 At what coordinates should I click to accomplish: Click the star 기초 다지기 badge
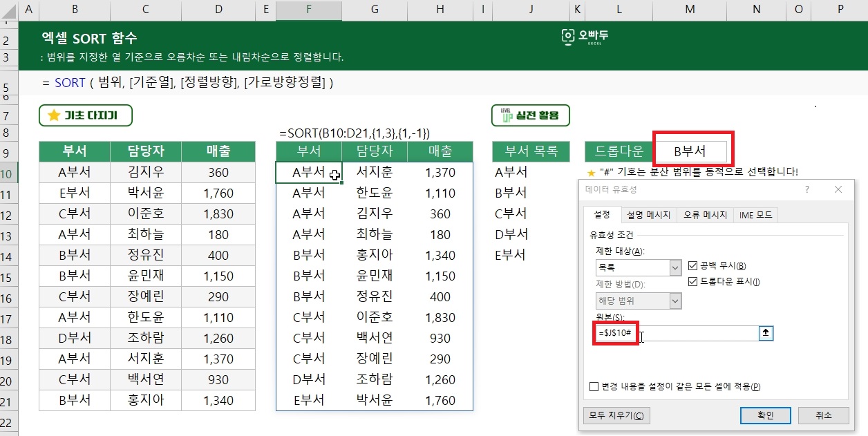[85, 115]
